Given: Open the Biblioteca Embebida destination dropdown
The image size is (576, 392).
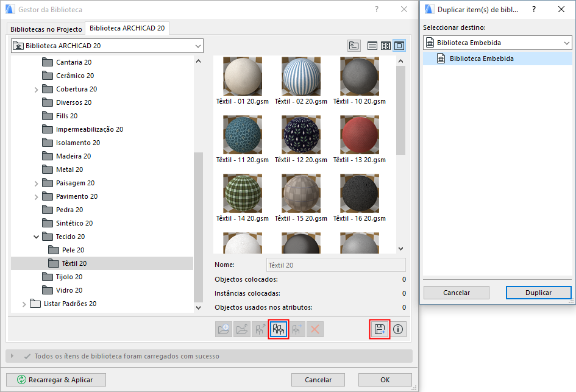Looking at the screenshot, I should click(498, 43).
